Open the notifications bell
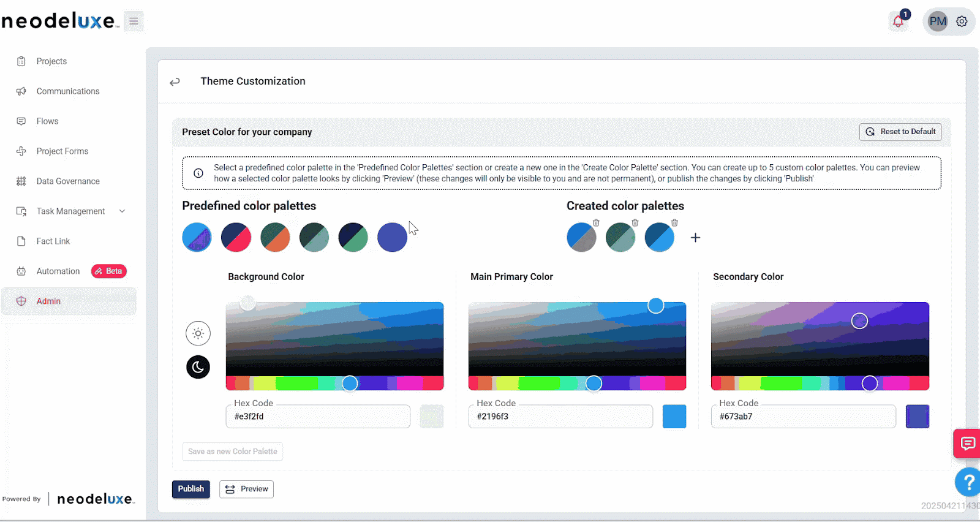 coord(899,21)
